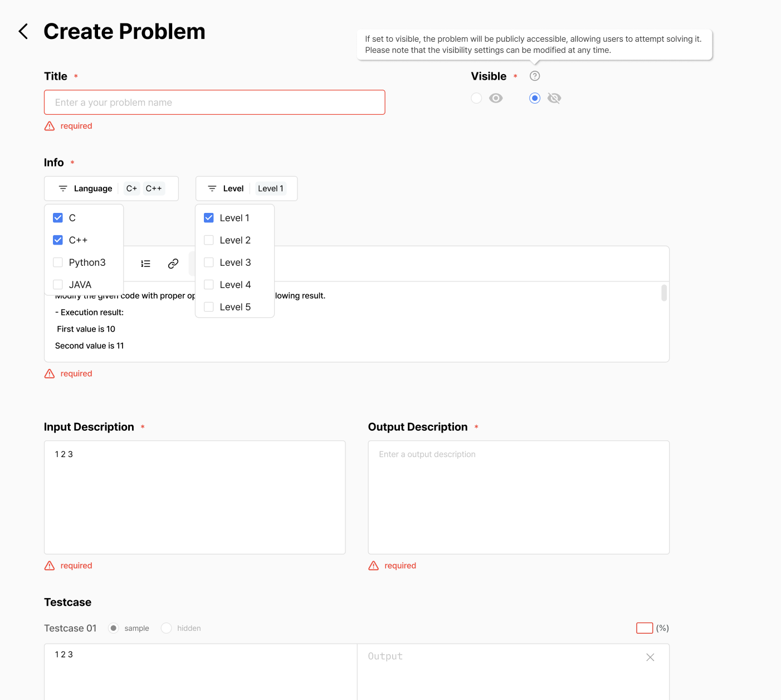
Task: Go back using the left arrow icon
Action: click(23, 31)
